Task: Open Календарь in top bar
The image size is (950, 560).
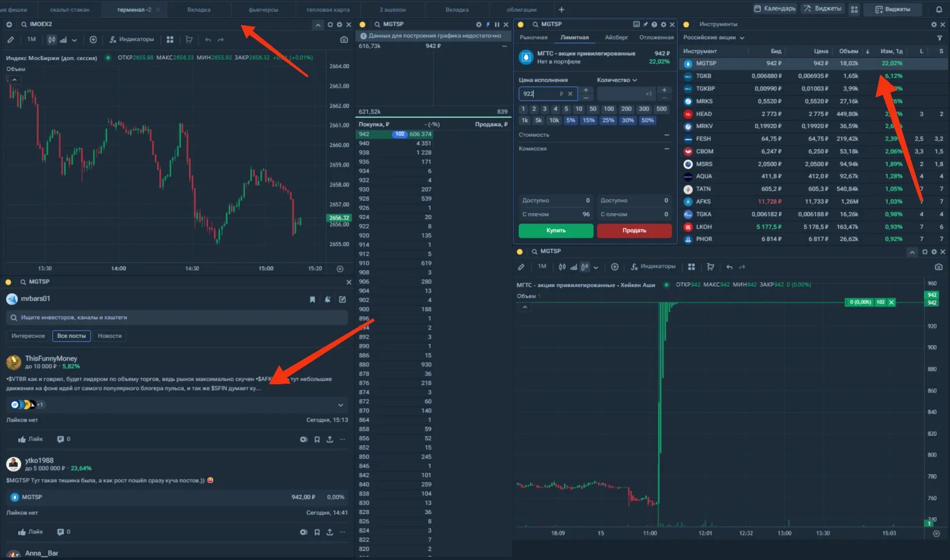Action: pos(775,9)
